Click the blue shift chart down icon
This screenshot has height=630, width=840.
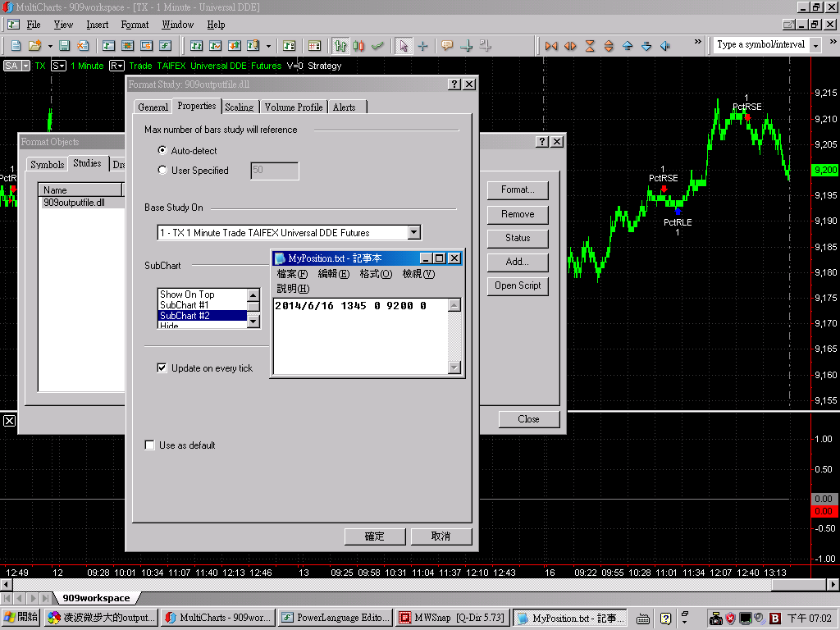pos(646,46)
